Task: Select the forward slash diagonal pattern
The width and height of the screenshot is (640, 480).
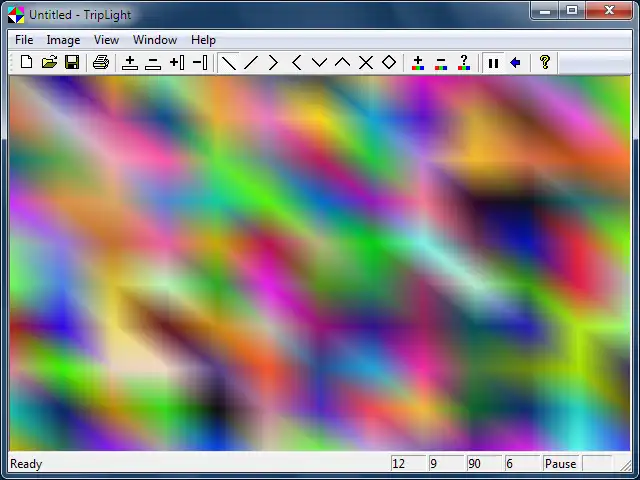Action: [251, 63]
